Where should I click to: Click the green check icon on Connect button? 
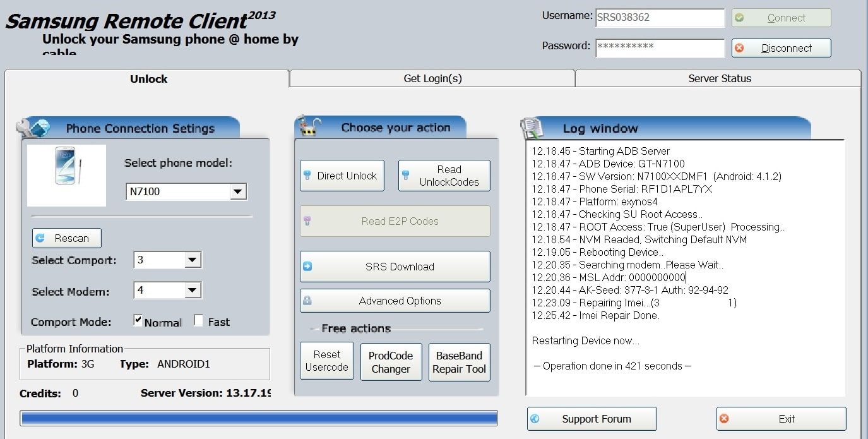click(739, 18)
